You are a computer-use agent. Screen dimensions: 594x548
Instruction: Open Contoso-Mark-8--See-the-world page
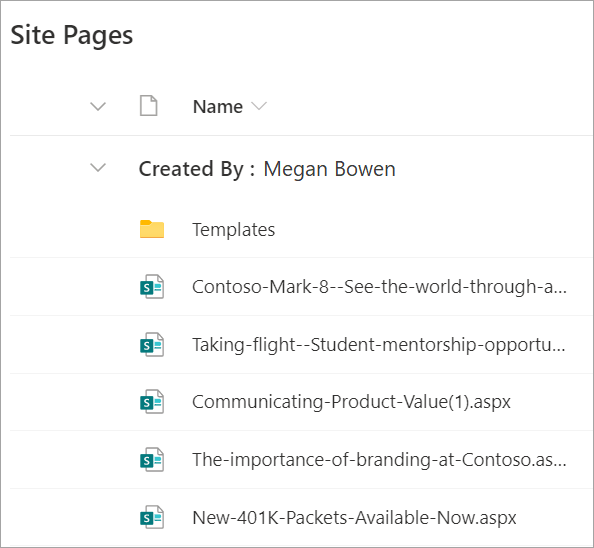(379, 287)
